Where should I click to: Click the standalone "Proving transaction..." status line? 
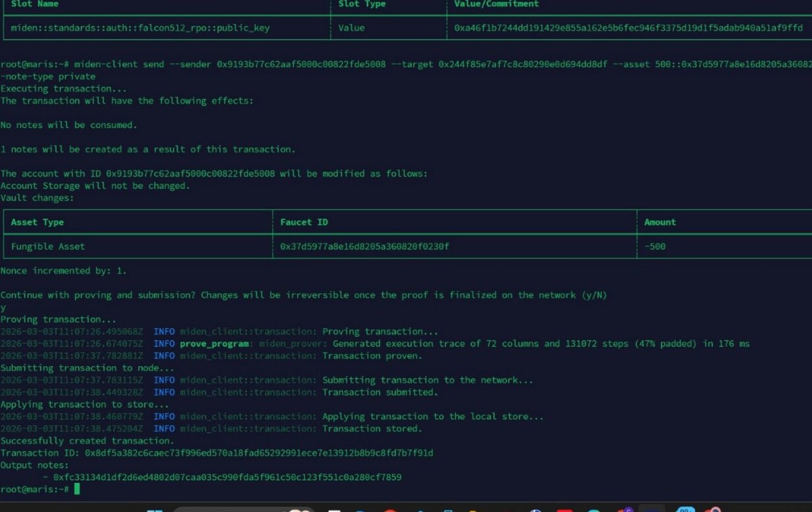(58, 320)
